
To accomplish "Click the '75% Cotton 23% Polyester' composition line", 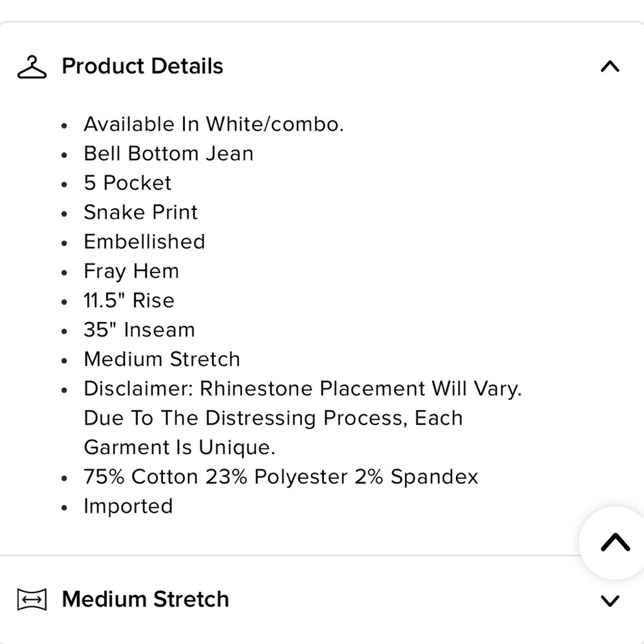I will point(281,477).
